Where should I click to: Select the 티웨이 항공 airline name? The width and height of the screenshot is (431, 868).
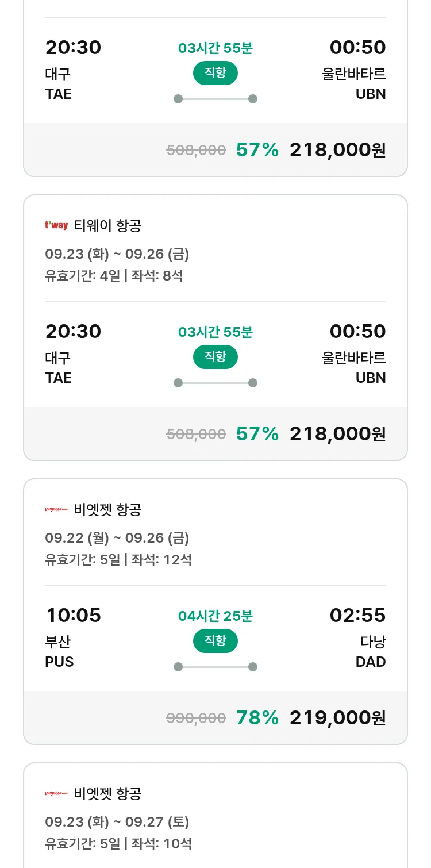click(x=107, y=225)
